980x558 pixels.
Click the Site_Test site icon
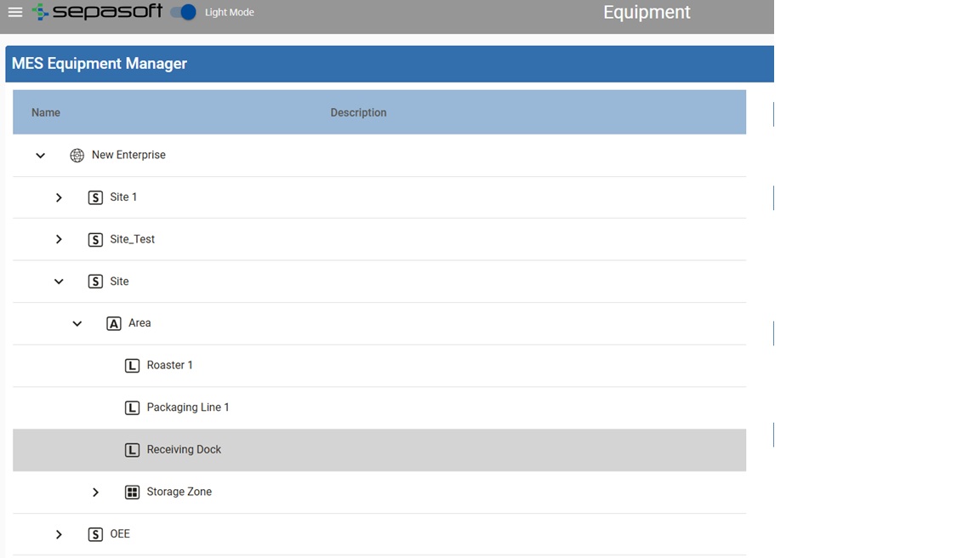click(x=95, y=239)
